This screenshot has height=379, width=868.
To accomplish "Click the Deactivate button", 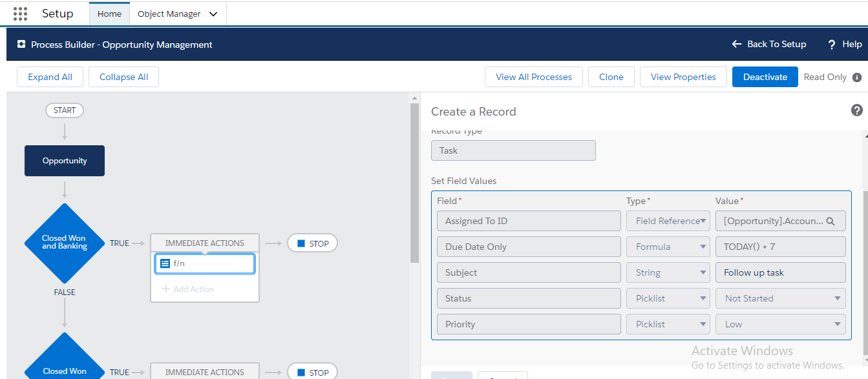I will [765, 77].
